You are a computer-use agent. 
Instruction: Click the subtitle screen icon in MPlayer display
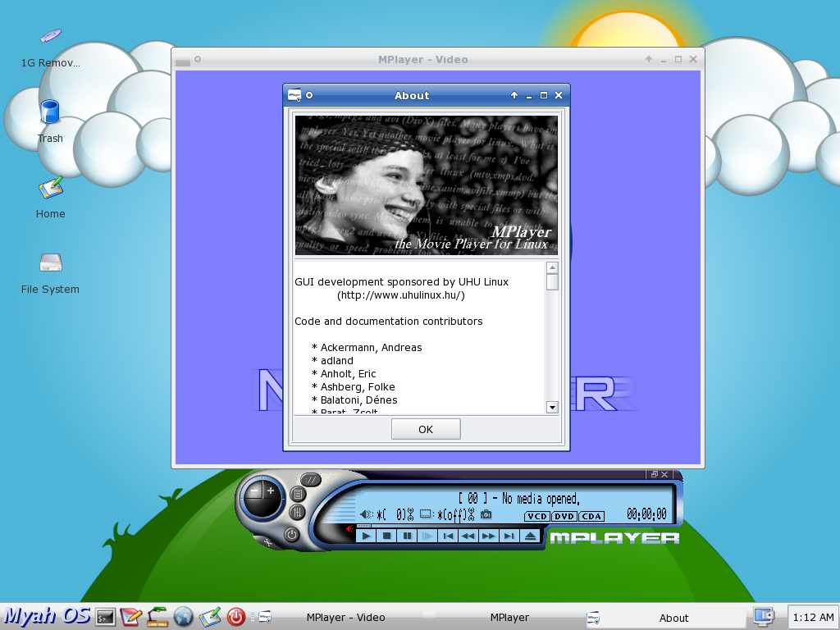(427, 514)
